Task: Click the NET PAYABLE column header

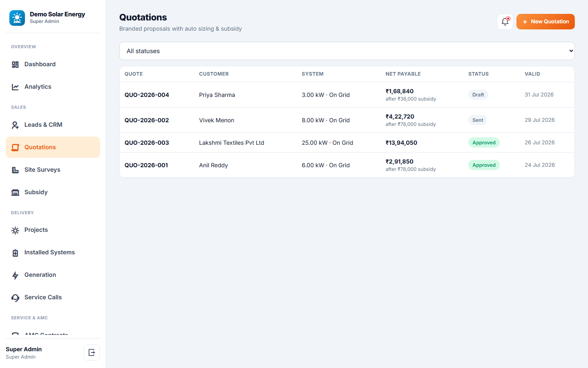Action: click(x=403, y=74)
